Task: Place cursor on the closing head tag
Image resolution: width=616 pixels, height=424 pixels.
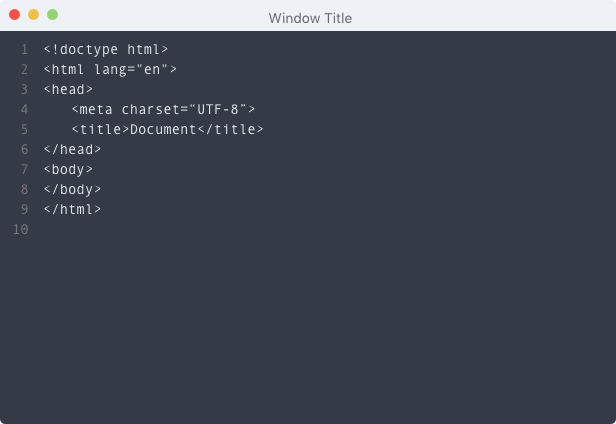Action: tap(72, 149)
